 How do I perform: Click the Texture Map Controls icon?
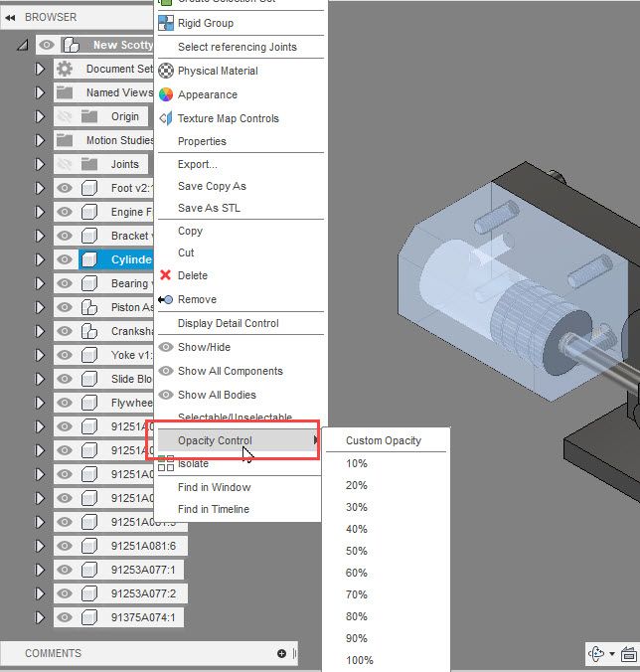pyautogui.click(x=166, y=118)
